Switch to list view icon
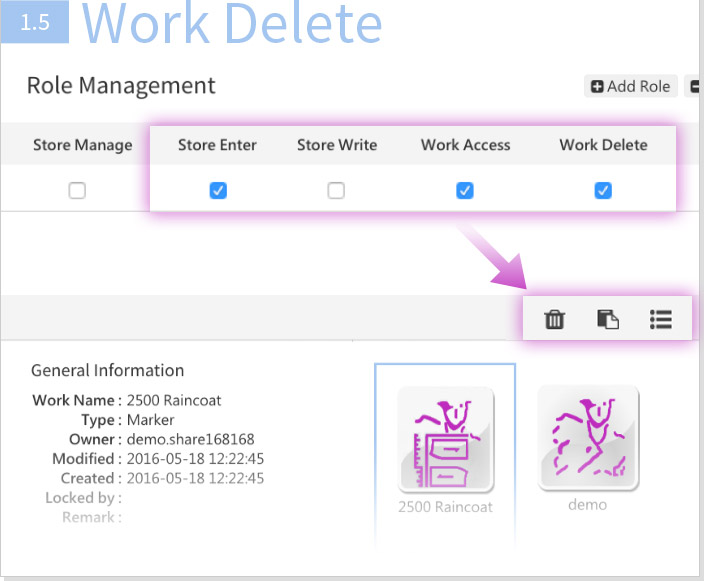This screenshot has height=581, width=704. click(660, 319)
